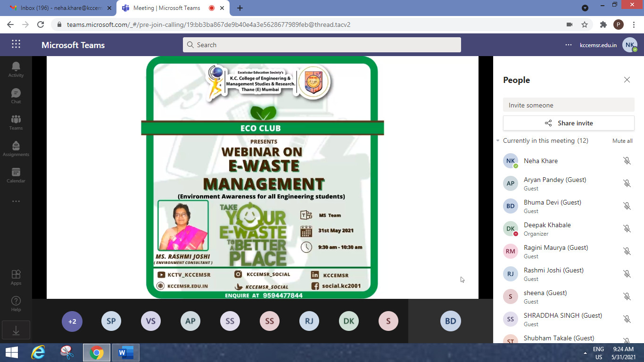644x362 pixels.
Task: Open the Microsoft 365 app launcher grid
Action: coord(16,44)
